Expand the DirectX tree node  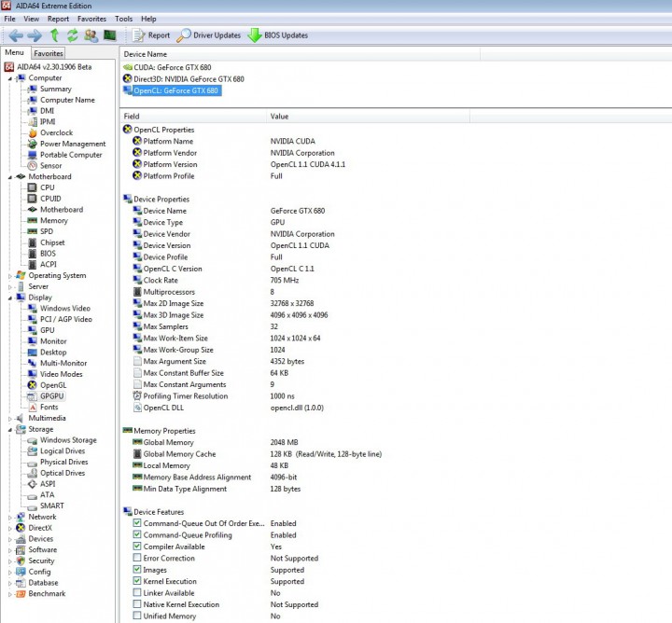(x=10, y=528)
